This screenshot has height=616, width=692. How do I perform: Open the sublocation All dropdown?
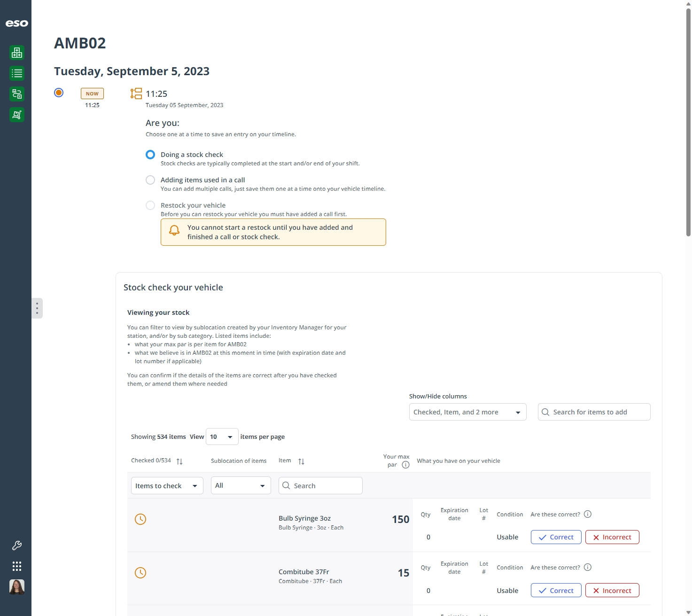[x=241, y=485]
